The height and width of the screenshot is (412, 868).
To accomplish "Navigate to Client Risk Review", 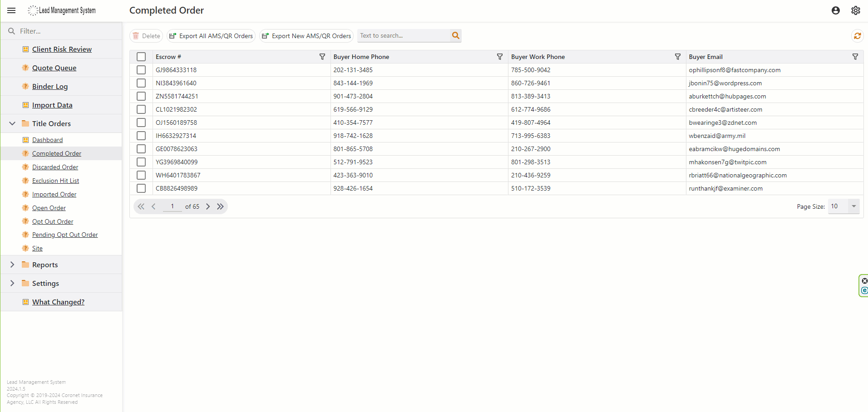I will click(x=62, y=49).
